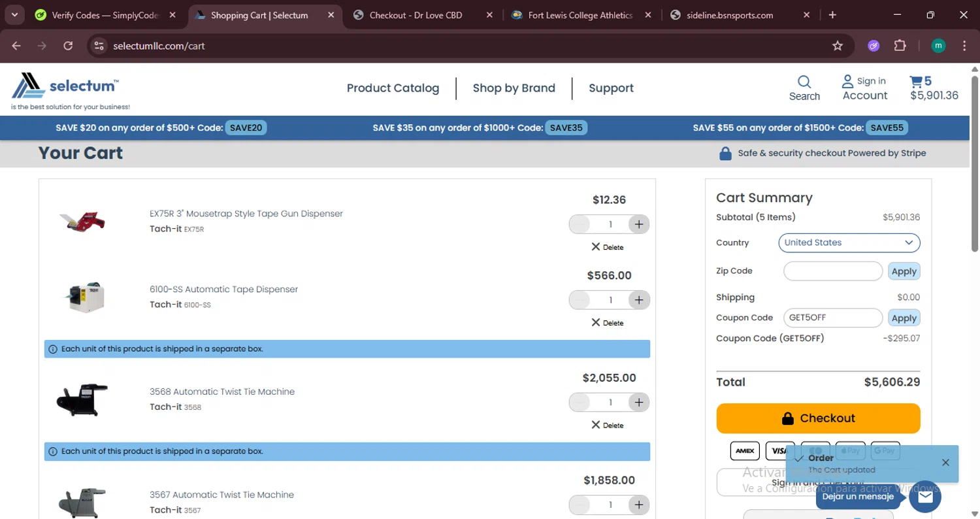Open Sign in Account link
The image size is (980, 519).
pos(864,88)
